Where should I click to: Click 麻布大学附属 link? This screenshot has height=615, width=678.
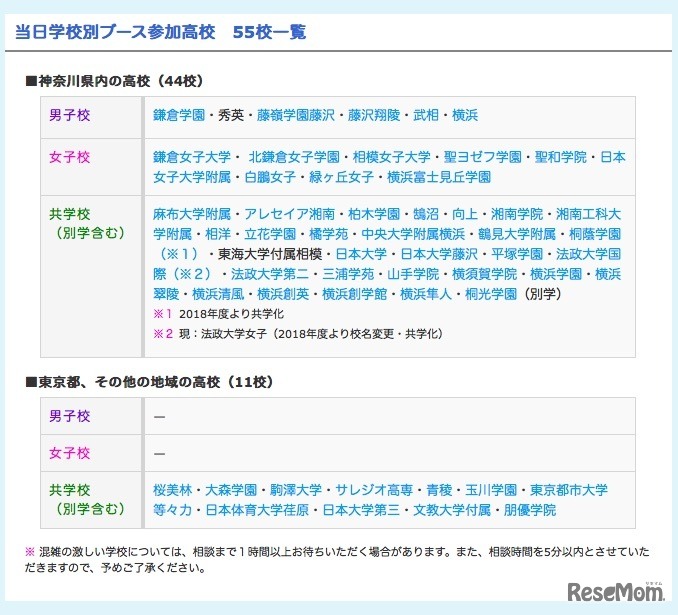(192, 214)
